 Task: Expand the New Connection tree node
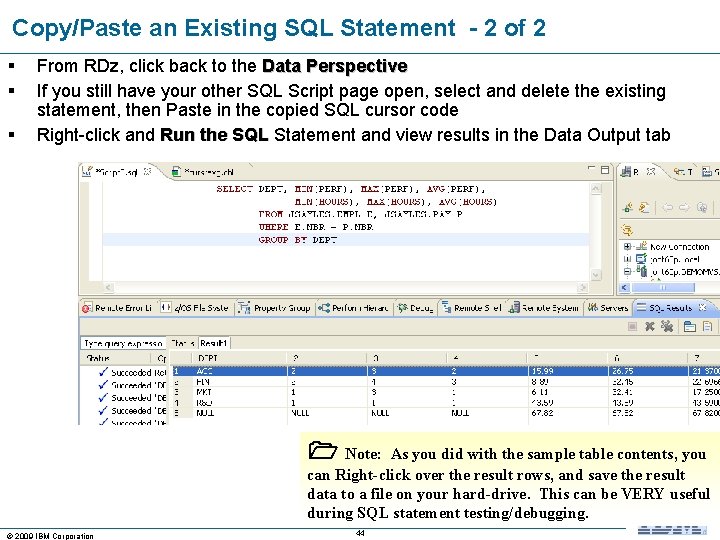click(627, 247)
